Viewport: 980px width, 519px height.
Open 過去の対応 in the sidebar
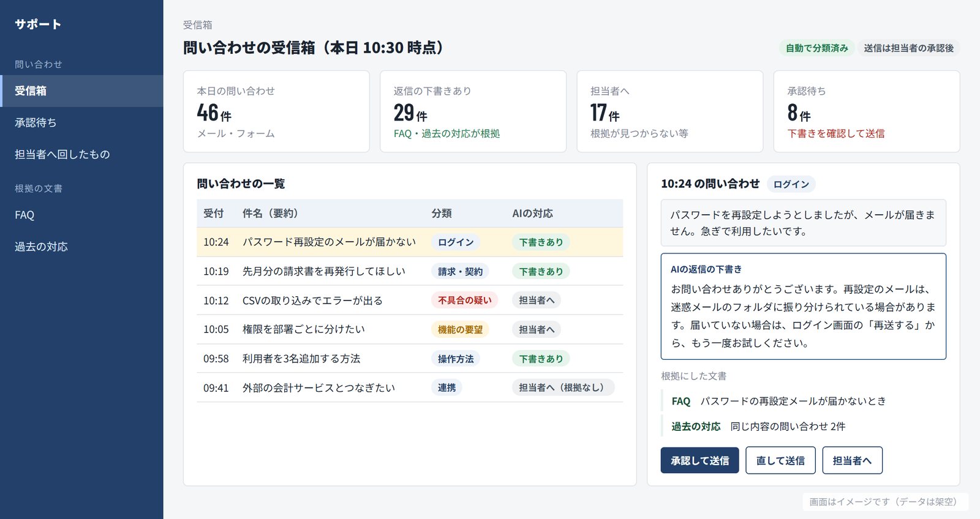[x=81, y=247]
